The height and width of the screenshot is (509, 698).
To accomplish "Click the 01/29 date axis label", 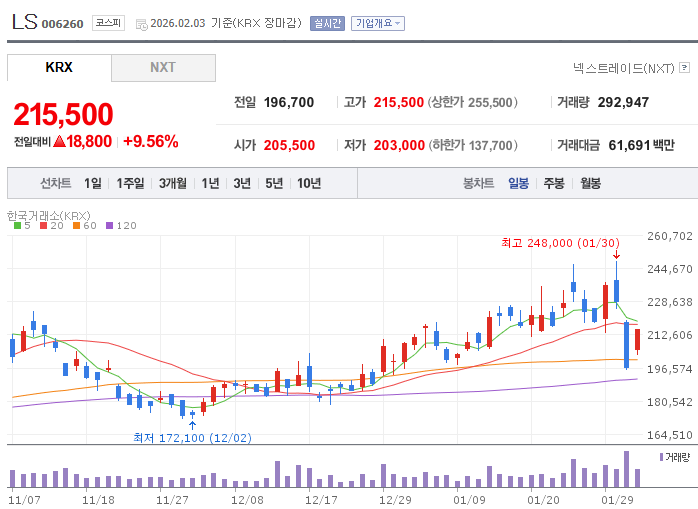I will 617,500.
